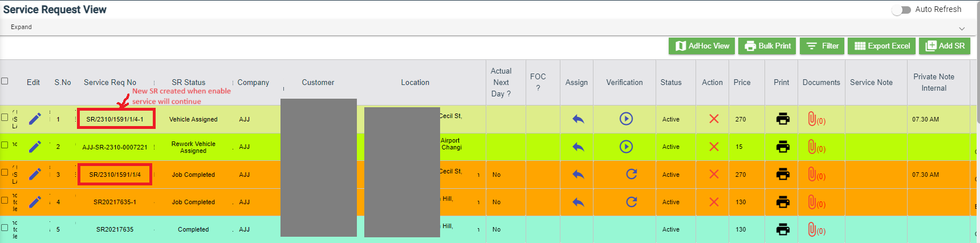
Task: Open document attachments for row 3
Action: click(816, 175)
